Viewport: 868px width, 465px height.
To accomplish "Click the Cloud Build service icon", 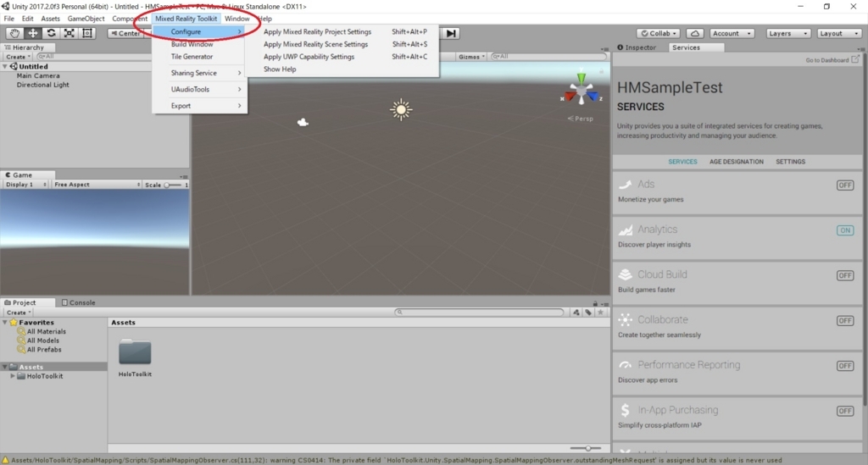I will 625,274.
